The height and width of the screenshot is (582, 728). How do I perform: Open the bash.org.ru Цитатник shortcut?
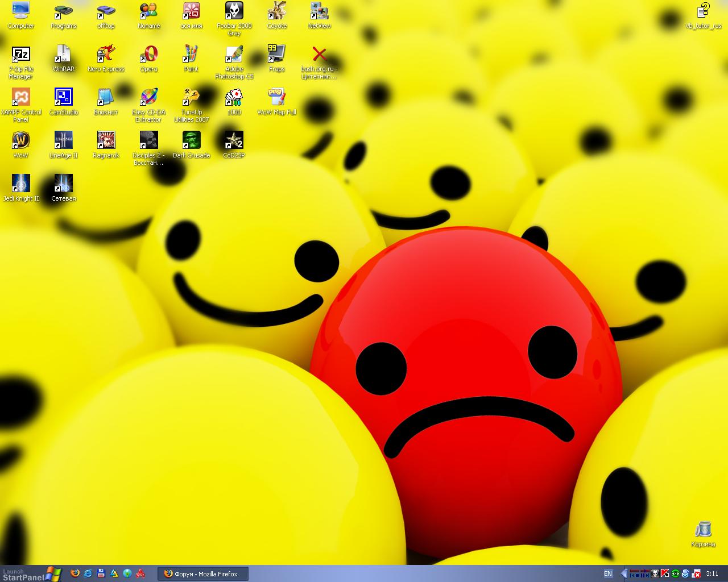[320, 63]
